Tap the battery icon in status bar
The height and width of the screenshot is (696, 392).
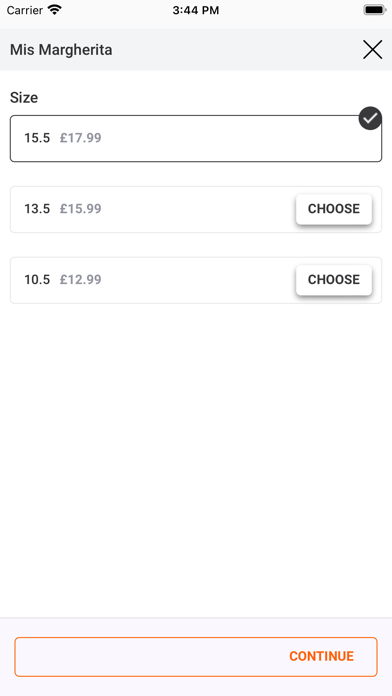coord(374,10)
